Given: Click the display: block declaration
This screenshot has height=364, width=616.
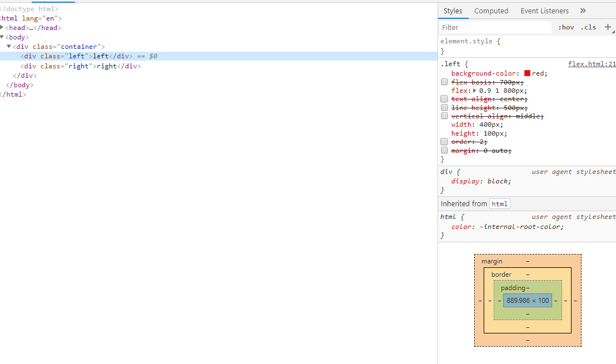Looking at the screenshot, I should pyautogui.click(x=481, y=181).
